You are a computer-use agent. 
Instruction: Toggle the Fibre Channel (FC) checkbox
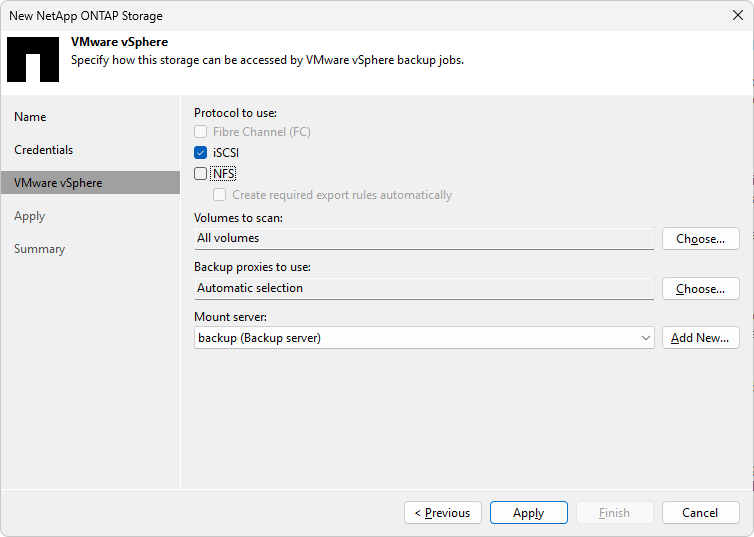tap(201, 132)
